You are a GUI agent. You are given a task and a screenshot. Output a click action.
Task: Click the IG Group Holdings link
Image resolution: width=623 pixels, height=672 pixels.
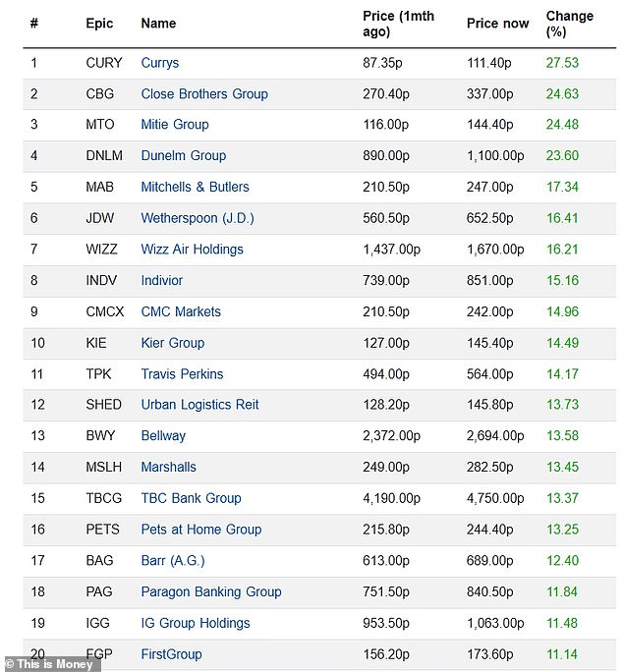(196, 623)
